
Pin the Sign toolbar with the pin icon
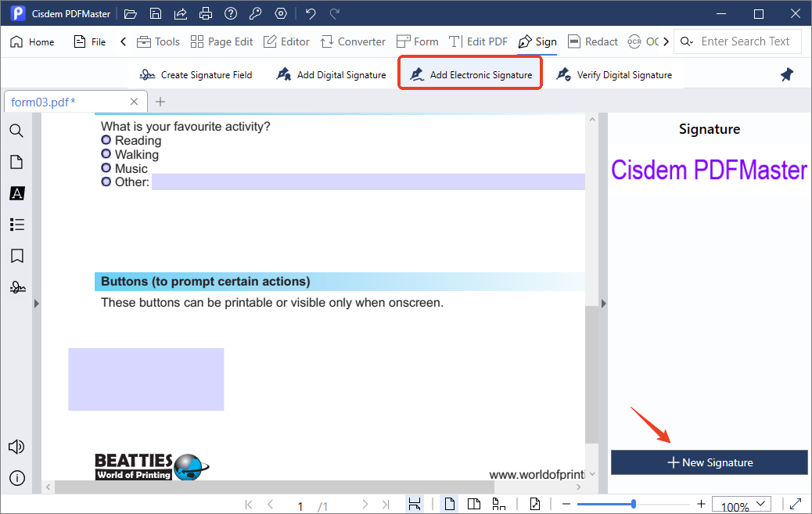pos(787,74)
